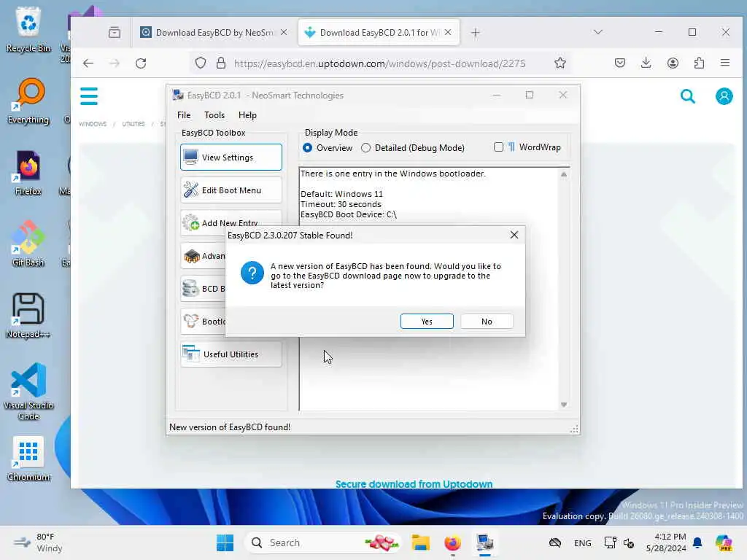Open the Uptodown user profile icon

[x=724, y=96]
